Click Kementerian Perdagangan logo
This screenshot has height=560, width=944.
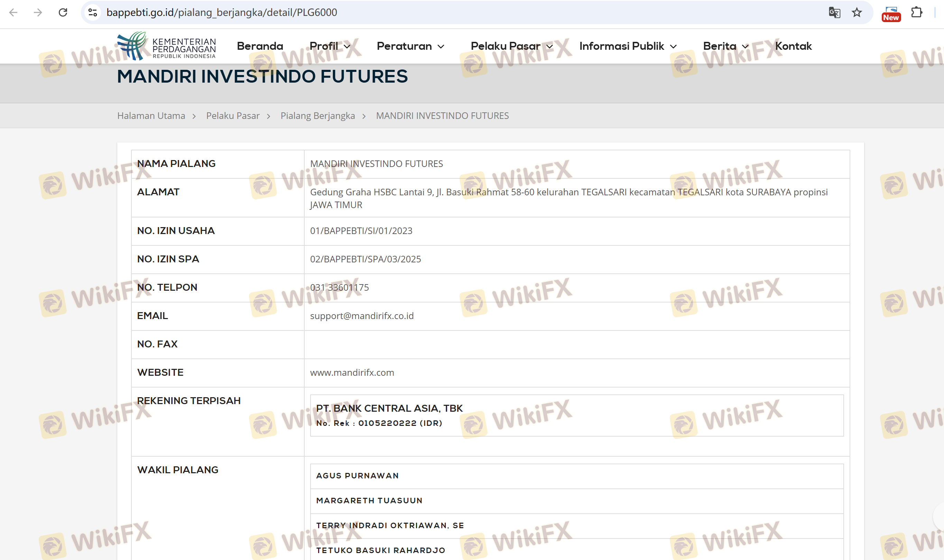pos(166,46)
